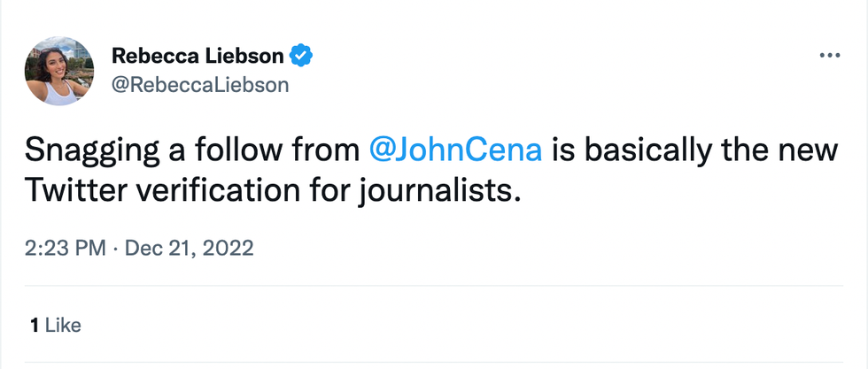Open the three-dot more options menu
This screenshot has width=868, height=369.
[829, 56]
